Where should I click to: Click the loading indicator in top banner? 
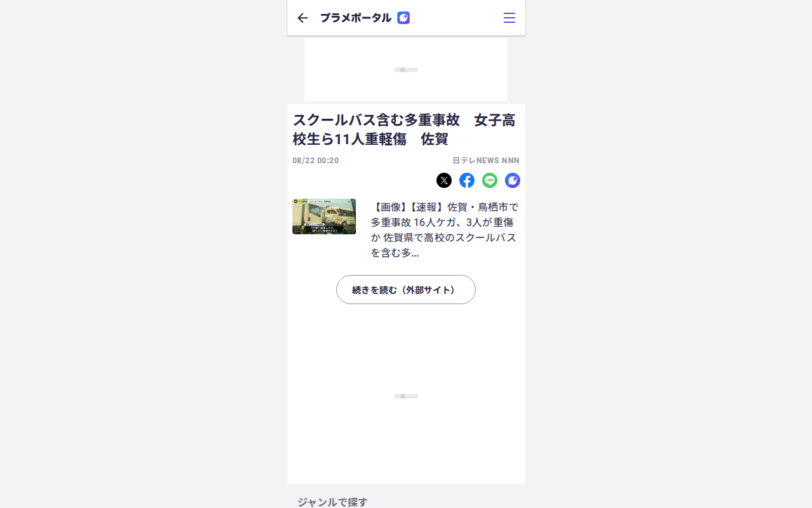(406, 70)
